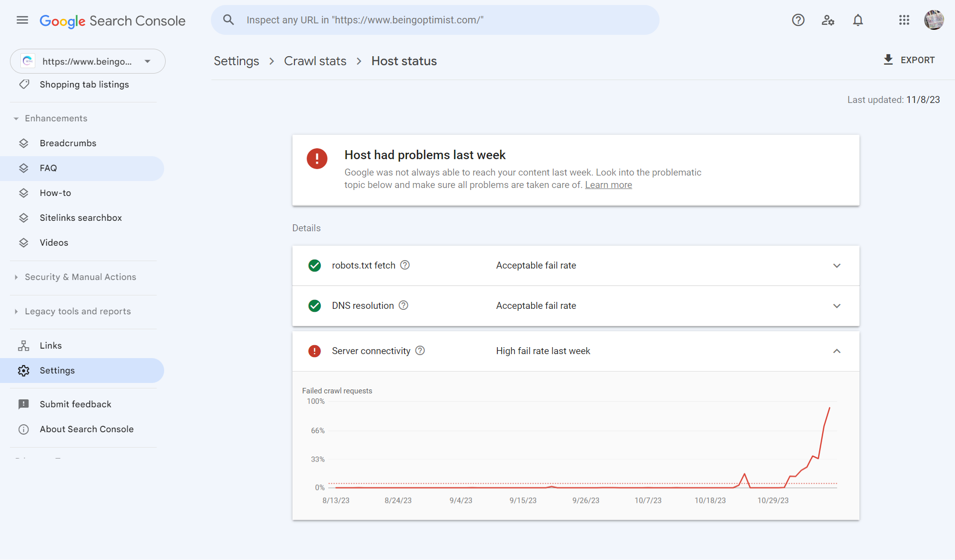Click the Videos layers icon
Screen dimensions: 955x560
[x=24, y=243]
